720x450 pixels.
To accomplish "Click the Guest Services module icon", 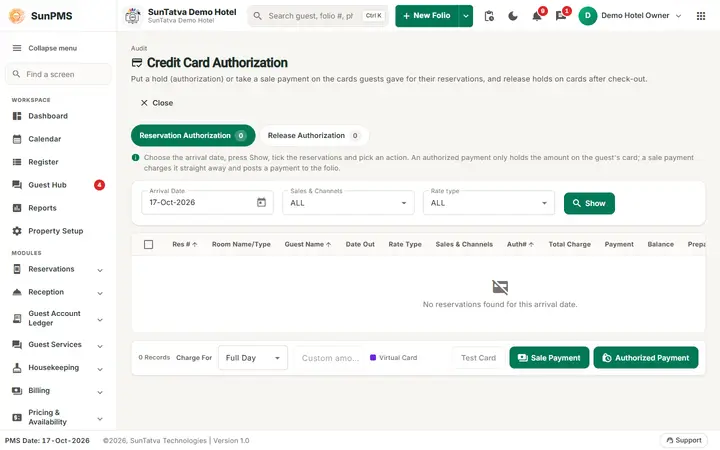I will point(17,344).
